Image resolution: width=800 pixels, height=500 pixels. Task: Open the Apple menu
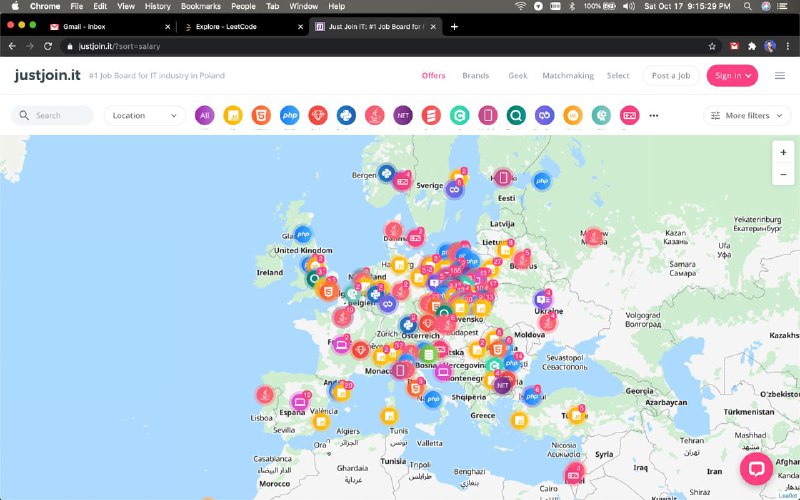coord(15,6)
